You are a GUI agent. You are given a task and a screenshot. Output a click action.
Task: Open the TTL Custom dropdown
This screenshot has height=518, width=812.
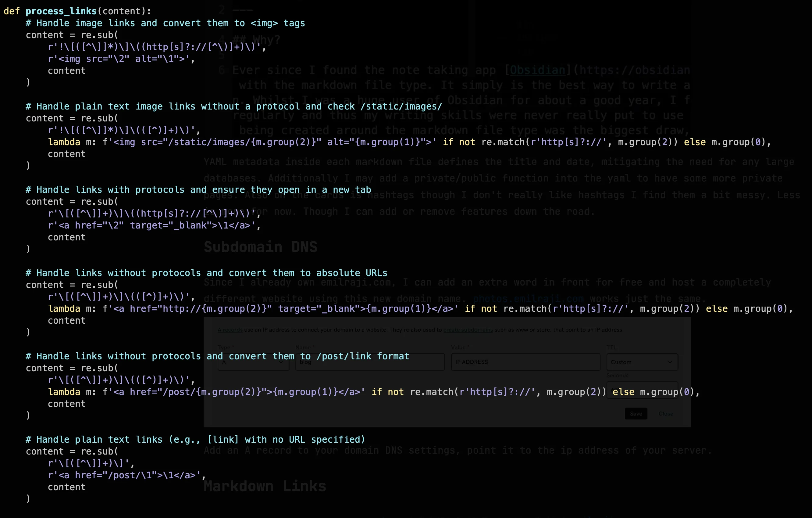(x=642, y=362)
